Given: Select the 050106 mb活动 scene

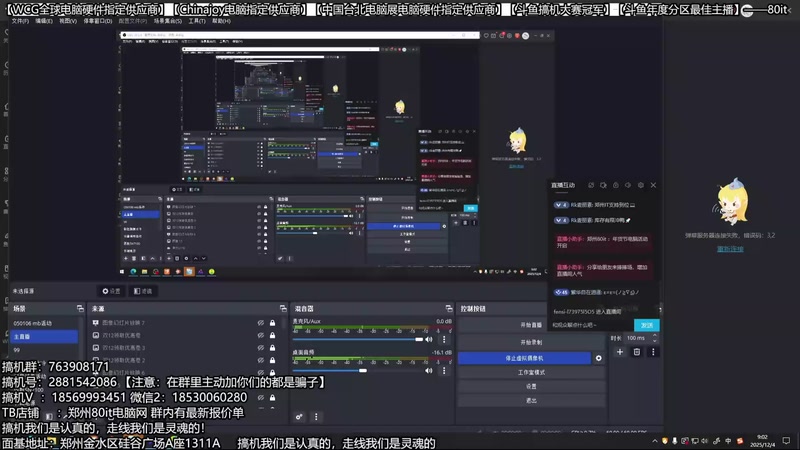Looking at the screenshot, I should (44, 323).
